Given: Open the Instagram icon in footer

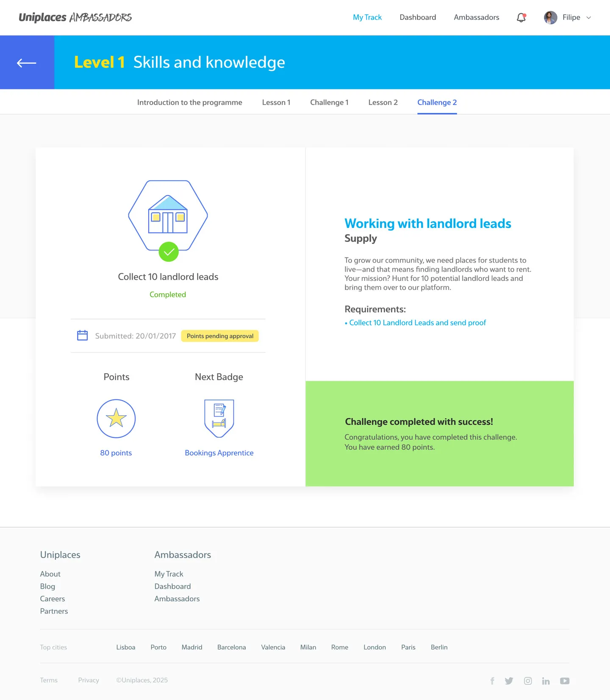Looking at the screenshot, I should (528, 681).
